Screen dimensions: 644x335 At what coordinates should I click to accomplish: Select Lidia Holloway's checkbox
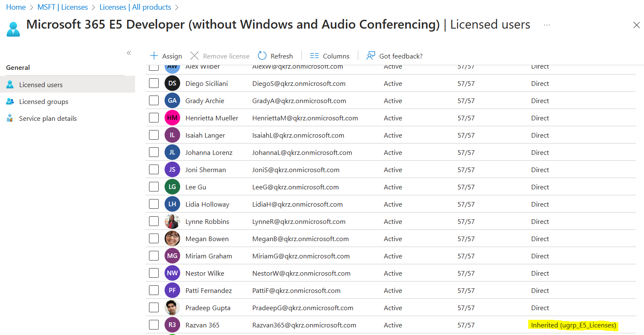coord(154,204)
